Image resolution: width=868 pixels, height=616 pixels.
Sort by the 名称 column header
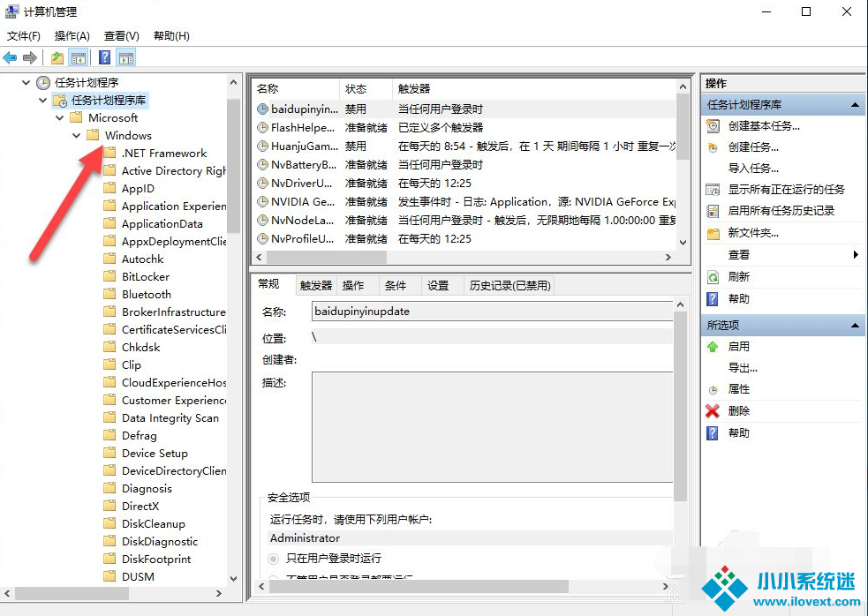click(296, 89)
